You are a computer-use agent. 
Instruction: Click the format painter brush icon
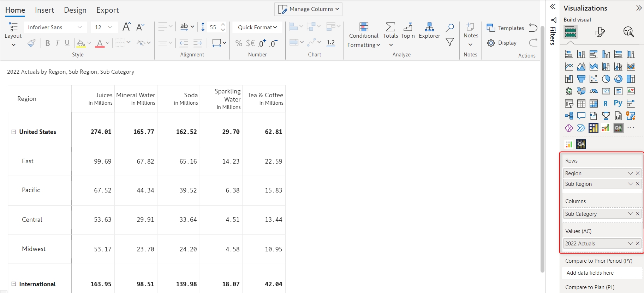(x=31, y=43)
